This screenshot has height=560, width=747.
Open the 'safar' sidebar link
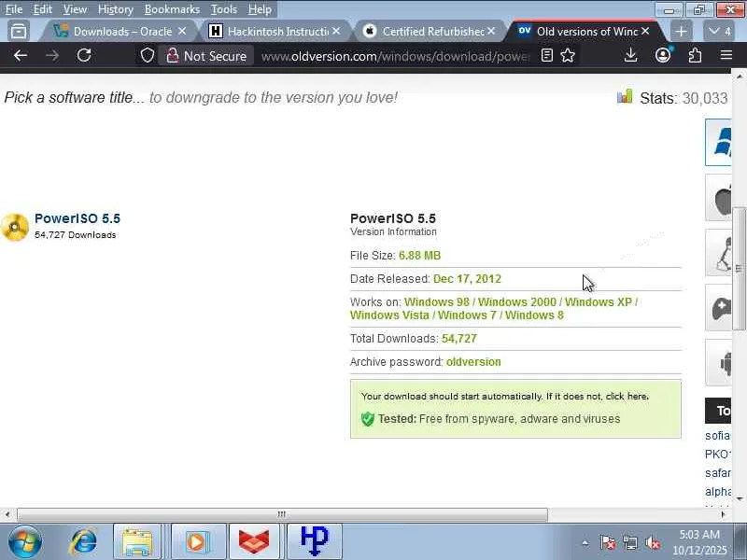pos(717,473)
